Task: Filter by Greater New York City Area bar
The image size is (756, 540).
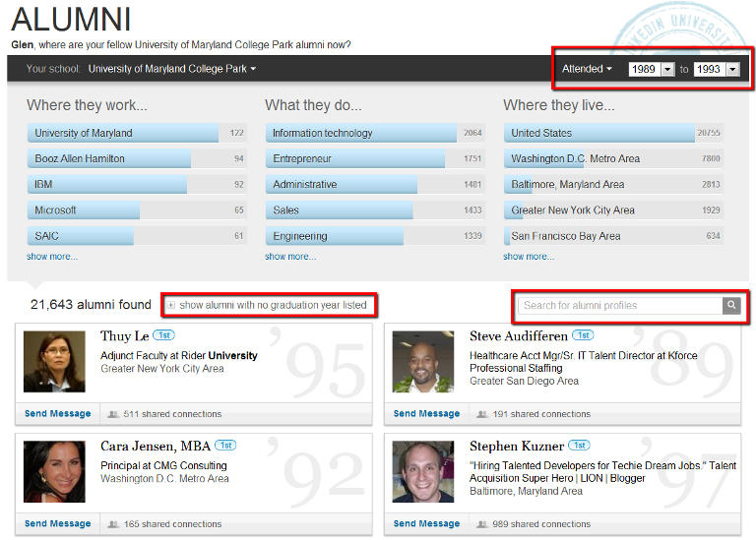Action: coord(614,210)
